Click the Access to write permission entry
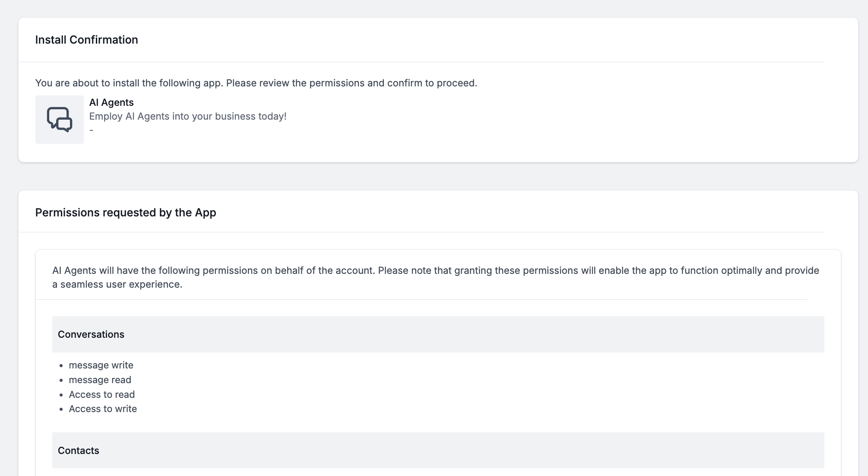The width and height of the screenshot is (868, 476). (102, 409)
